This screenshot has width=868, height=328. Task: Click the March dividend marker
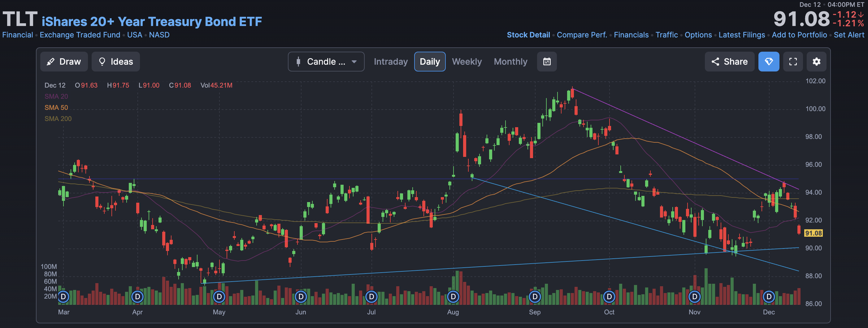(x=63, y=297)
